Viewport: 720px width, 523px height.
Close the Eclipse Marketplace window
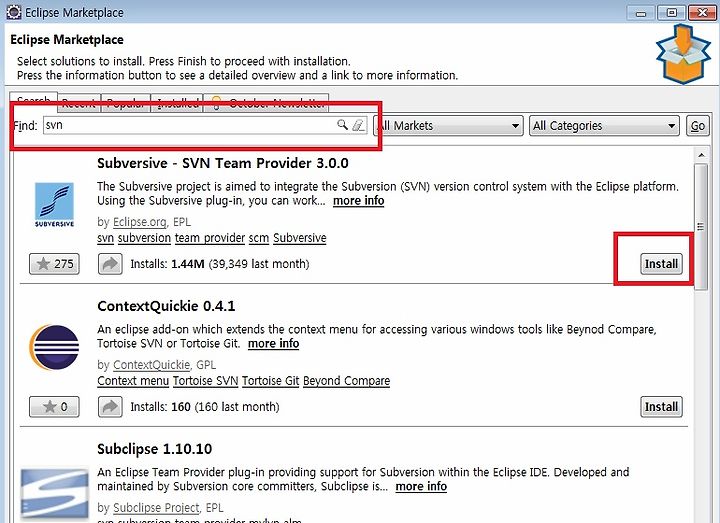(x=703, y=12)
